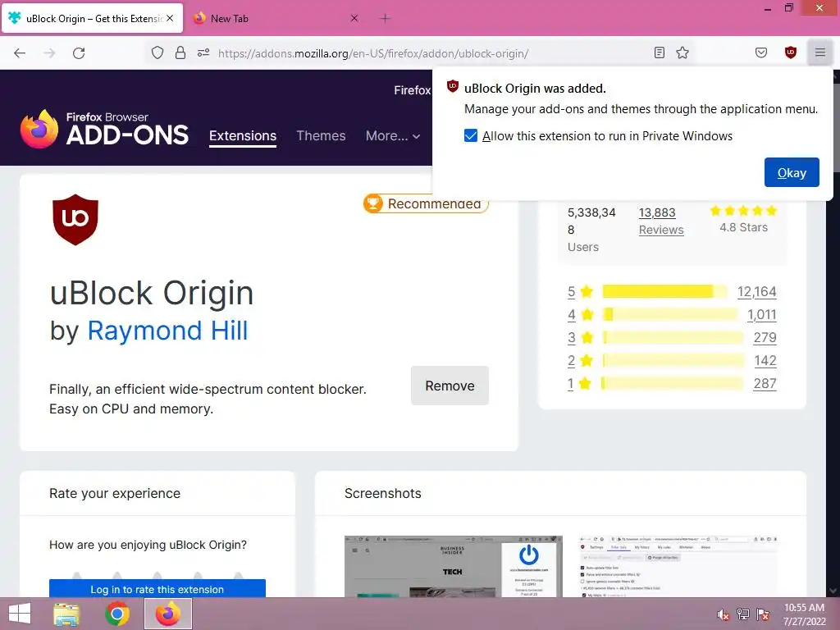840x630 pixels.
Task: Open the network tray icon
Action: click(x=743, y=614)
